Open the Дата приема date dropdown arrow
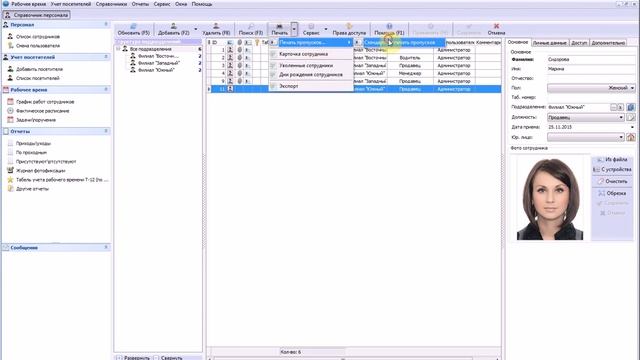 click(632, 127)
